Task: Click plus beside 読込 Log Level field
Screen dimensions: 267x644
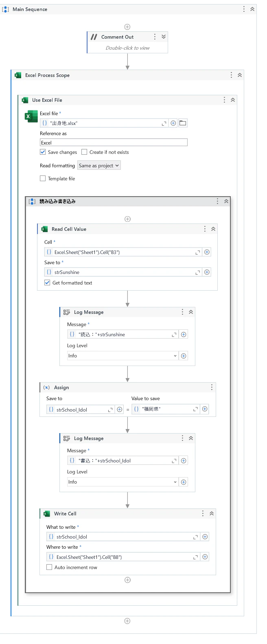Action: pyautogui.click(x=184, y=356)
